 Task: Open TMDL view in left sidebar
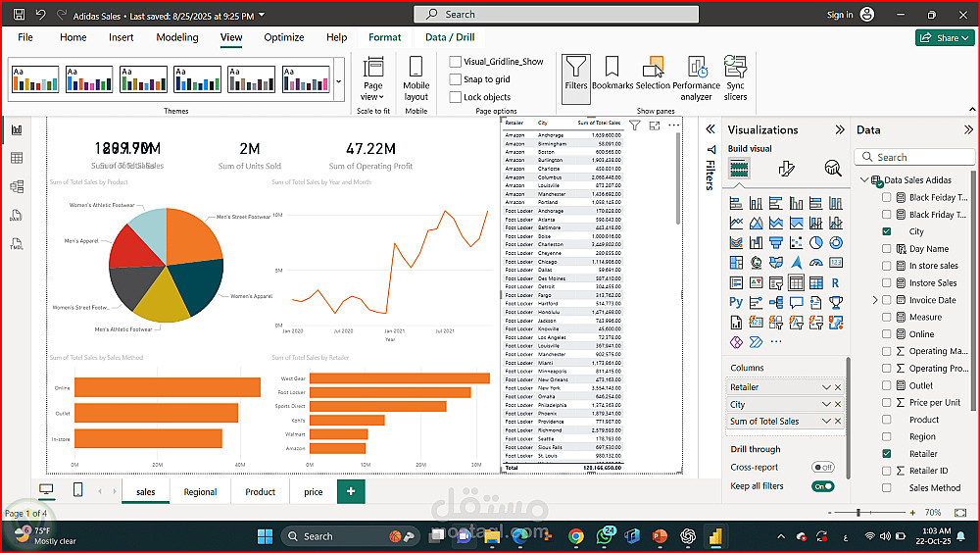tap(17, 244)
